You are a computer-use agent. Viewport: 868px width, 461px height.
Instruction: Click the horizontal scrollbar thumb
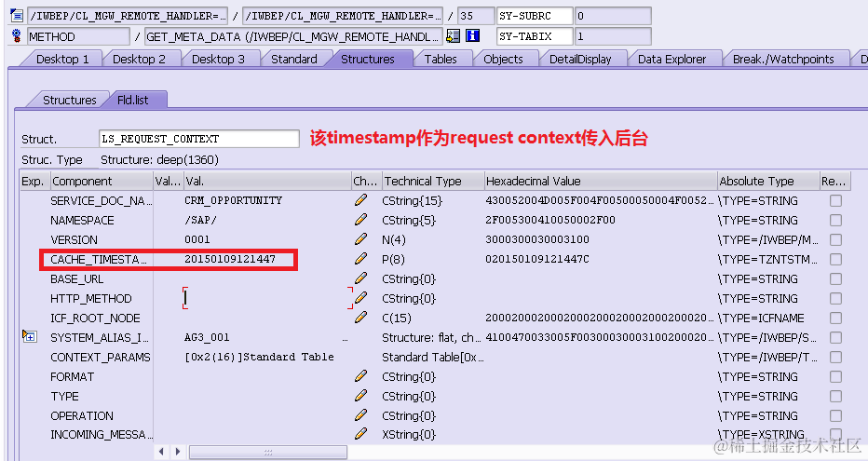coord(268,452)
